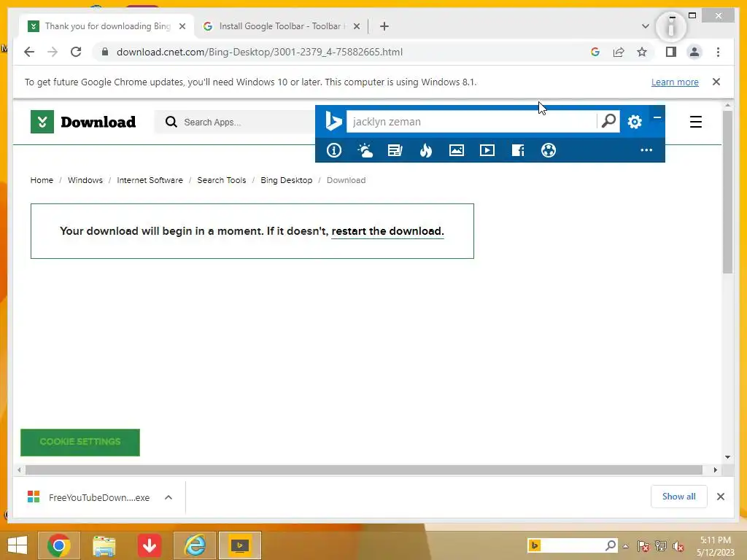View site information lock icon

coord(105,52)
